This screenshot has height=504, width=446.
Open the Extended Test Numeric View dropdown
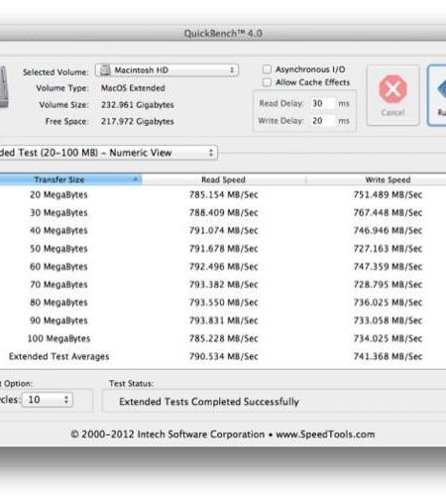point(108,153)
